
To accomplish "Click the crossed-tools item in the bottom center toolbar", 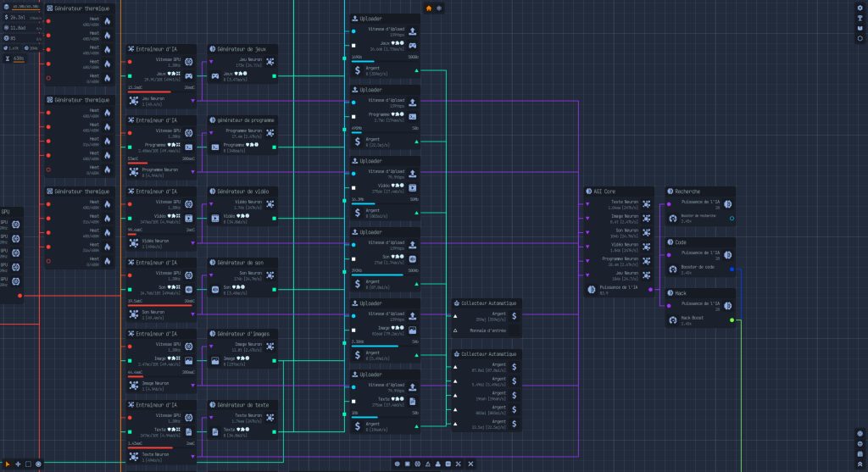I will tap(459, 464).
